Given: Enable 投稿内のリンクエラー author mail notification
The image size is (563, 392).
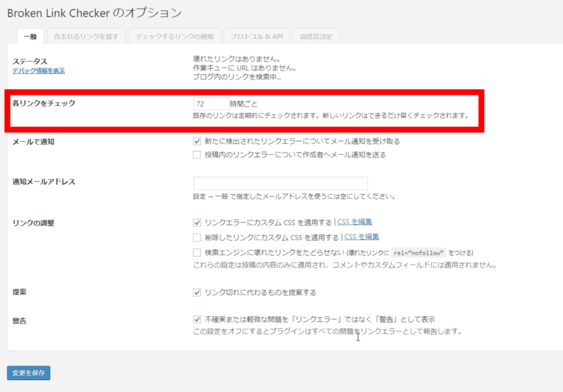Looking at the screenshot, I should point(197,154).
